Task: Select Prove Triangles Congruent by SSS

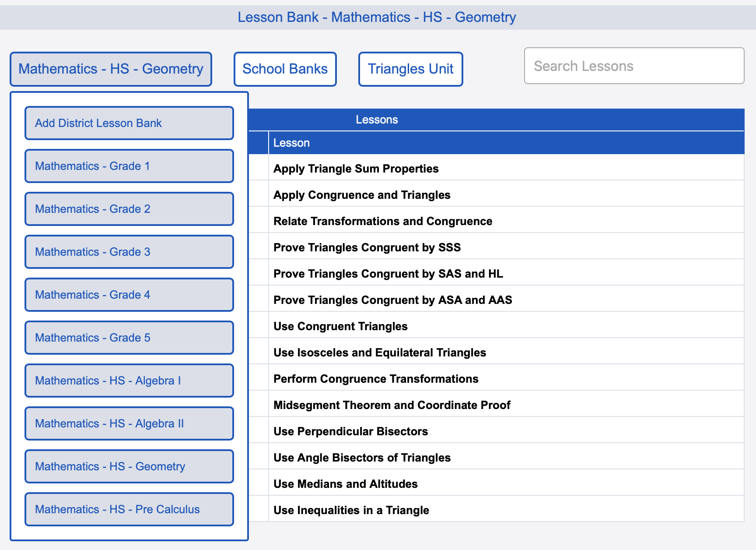Action: click(x=367, y=247)
